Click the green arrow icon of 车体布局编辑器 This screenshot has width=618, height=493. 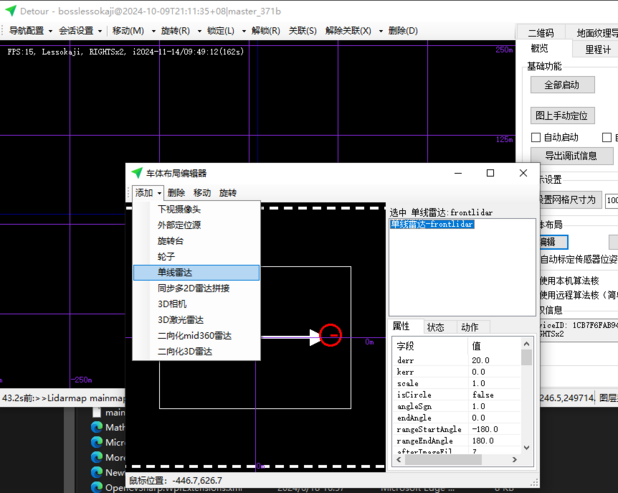(x=137, y=173)
